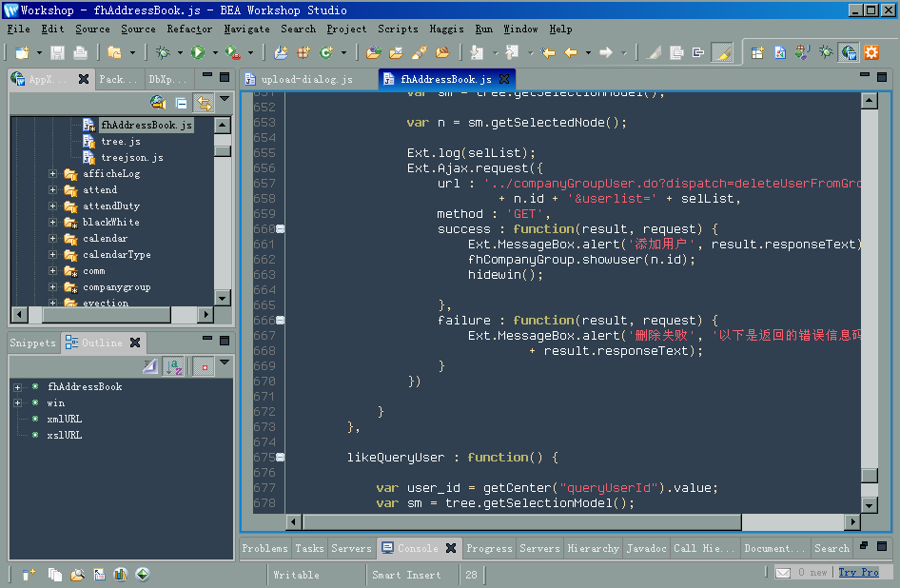Expand the attendDuty folder
This screenshot has height=588, width=900.
[x=53, y=206]
